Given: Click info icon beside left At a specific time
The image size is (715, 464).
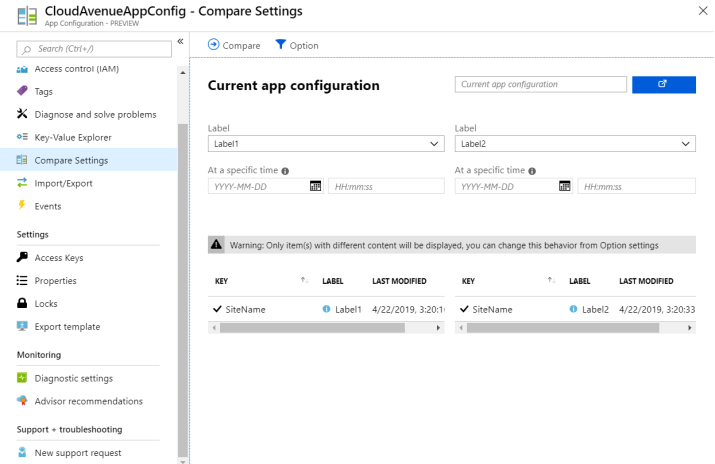Looking at the screenshot, I should [285, 171].
